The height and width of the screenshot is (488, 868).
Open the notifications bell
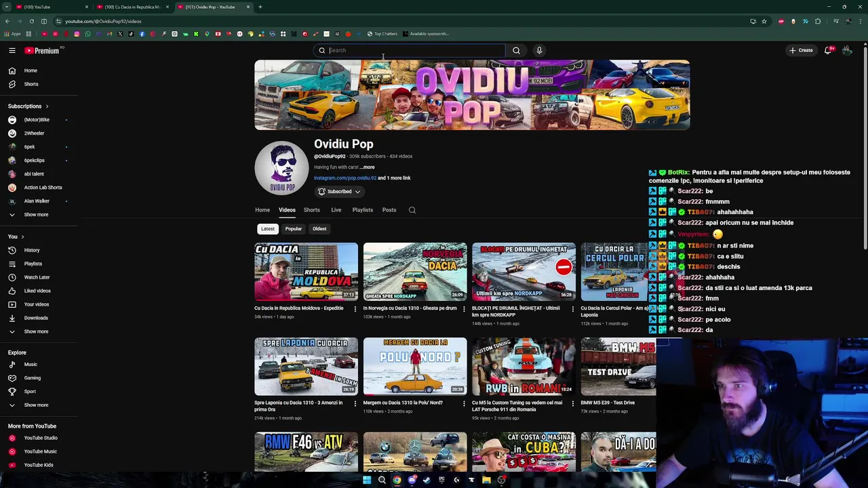click(827, 50)
